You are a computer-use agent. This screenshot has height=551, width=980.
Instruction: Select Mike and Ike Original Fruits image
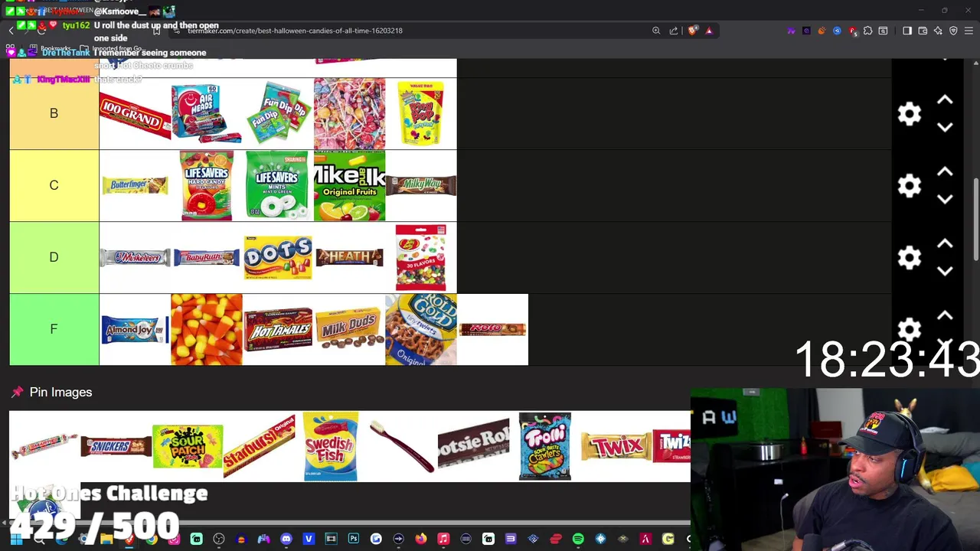(x=349, y=186)
